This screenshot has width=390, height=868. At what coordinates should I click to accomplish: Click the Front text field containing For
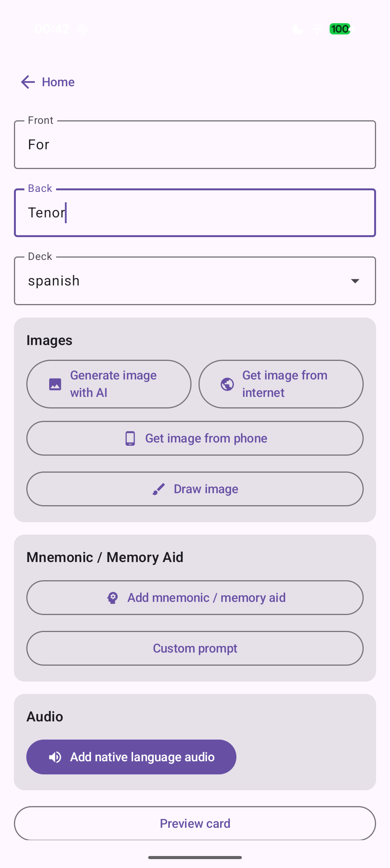[x=195, y=144]
